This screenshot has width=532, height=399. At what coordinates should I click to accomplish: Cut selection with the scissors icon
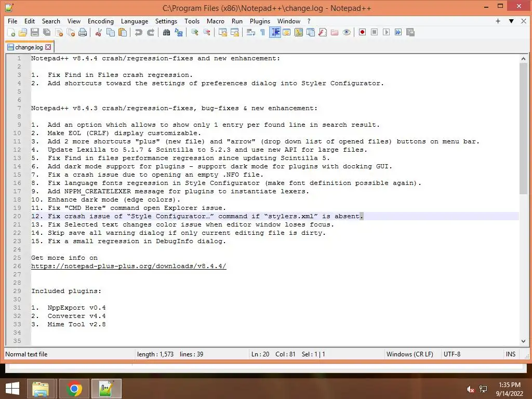(98, 32)
